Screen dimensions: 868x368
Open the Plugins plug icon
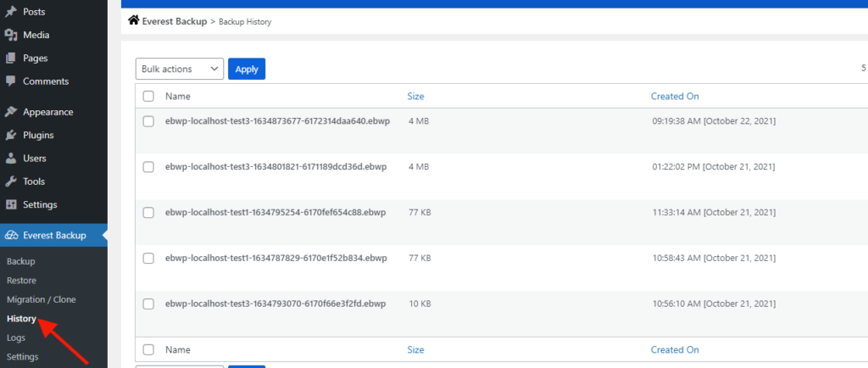click(10, 135)
